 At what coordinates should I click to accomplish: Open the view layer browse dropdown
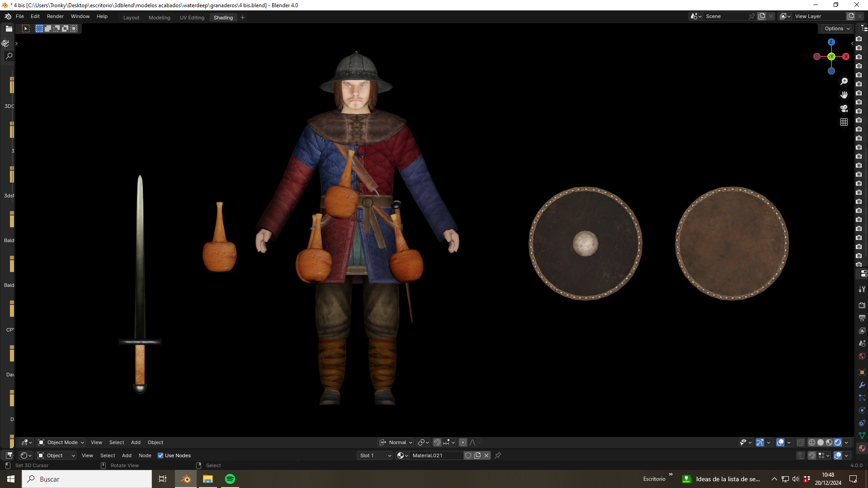click(x=785, y=16)
